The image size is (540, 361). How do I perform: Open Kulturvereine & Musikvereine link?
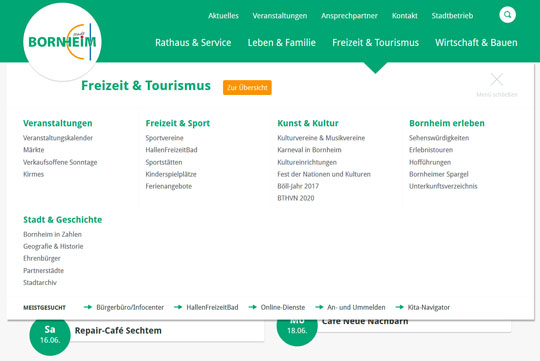(321, 138)
